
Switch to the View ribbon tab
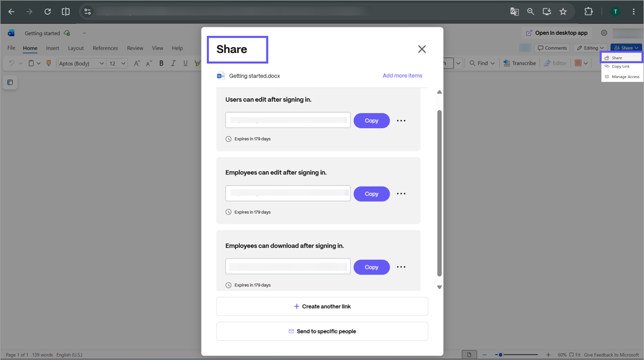coord(157,48)
